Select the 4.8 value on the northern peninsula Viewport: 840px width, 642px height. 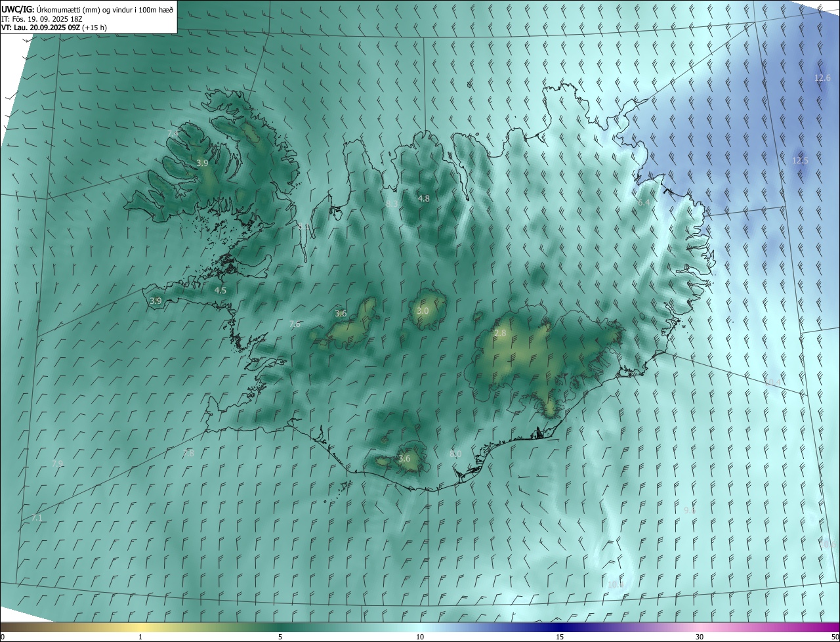[424, 198]
